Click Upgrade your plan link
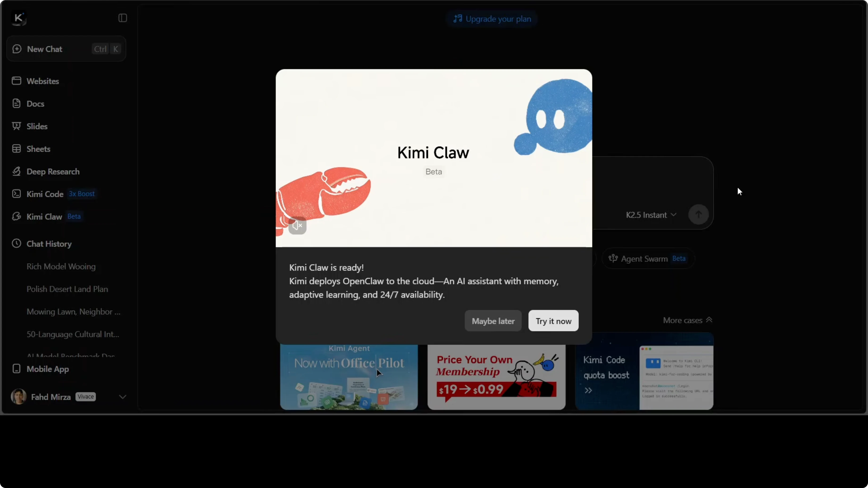 pyautogui.click(x=492, y=19)
